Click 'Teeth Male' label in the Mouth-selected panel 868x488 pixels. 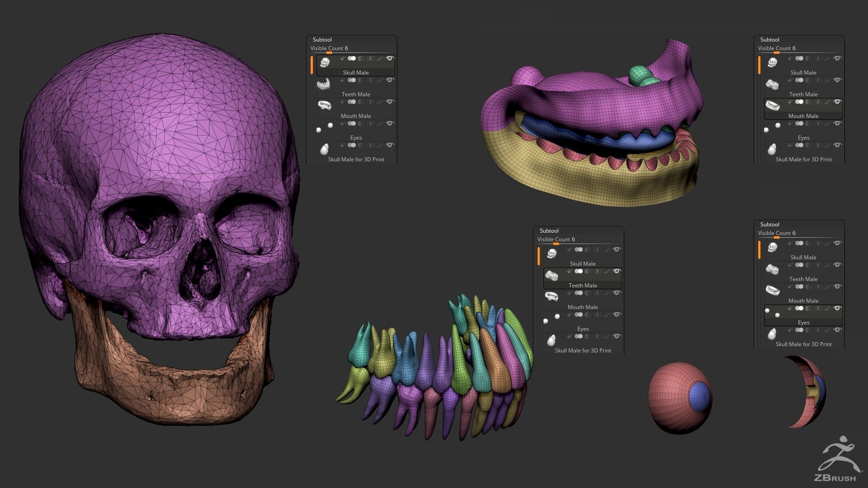coord(803,94)
